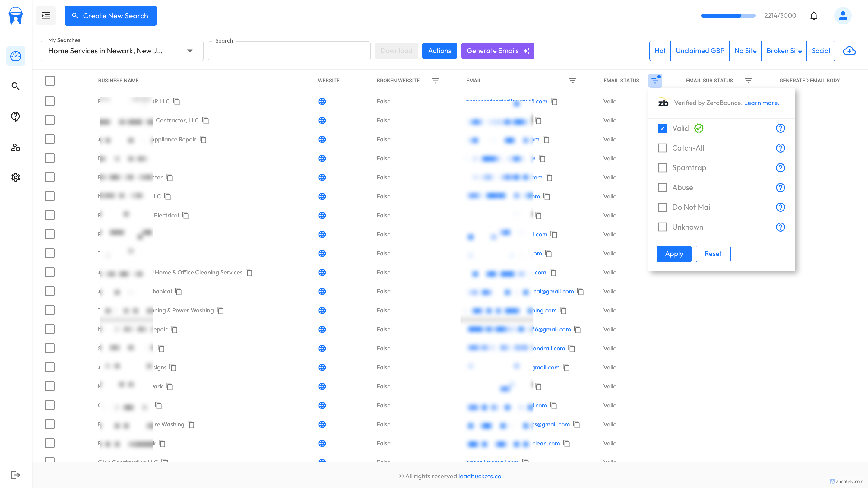Screen dimensions: 868x488
Task: Select the Broken Site filter tab
Action: point(784,51)
